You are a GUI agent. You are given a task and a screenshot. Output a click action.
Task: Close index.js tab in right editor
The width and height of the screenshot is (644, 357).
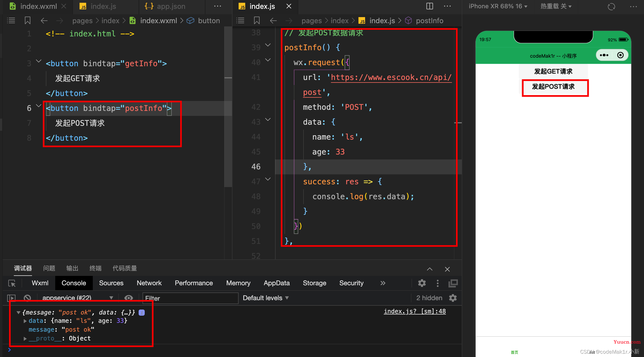pos(289,6)
